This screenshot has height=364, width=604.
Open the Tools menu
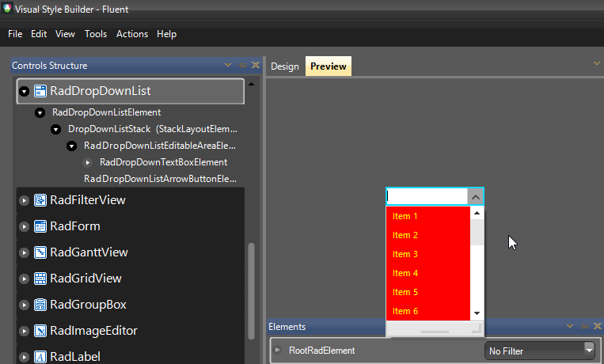click(96, 34)
